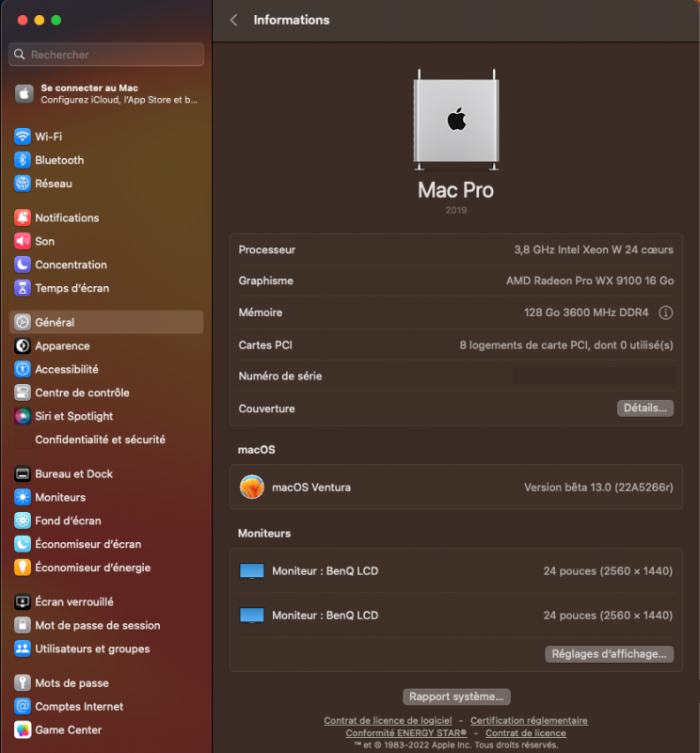This screenshot has height=753, width=700.
Task: Click the Mac Pro image
Action: [456, 120]
